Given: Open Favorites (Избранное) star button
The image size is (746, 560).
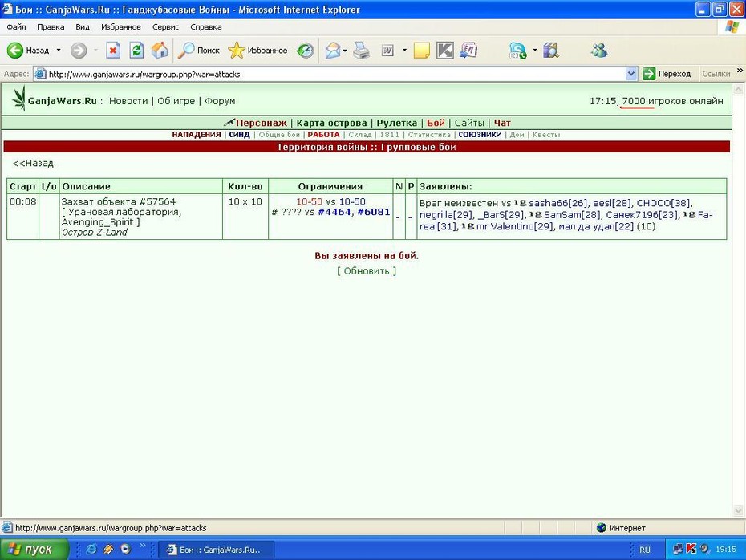Looking at the screenshot, I should coord(257,50).
